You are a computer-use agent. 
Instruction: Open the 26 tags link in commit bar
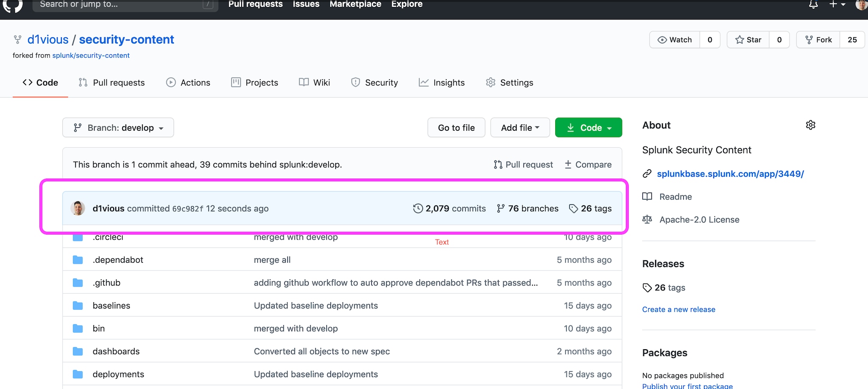tap(590, 208)
